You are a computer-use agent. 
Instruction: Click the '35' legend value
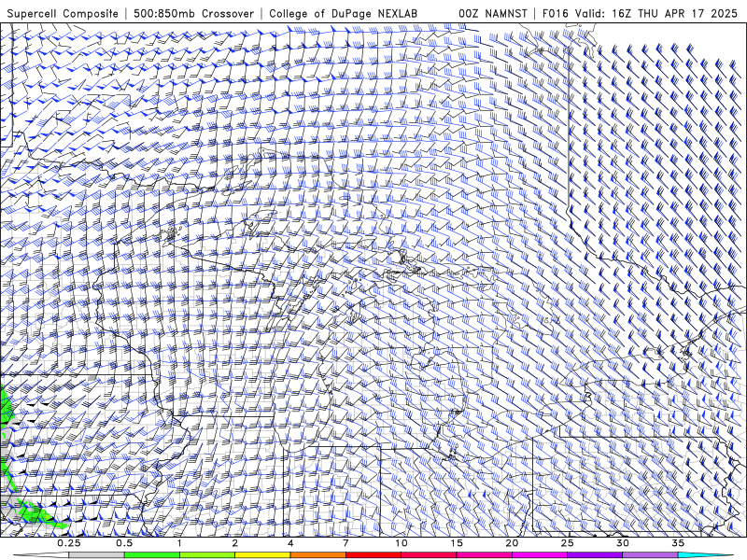678,543
